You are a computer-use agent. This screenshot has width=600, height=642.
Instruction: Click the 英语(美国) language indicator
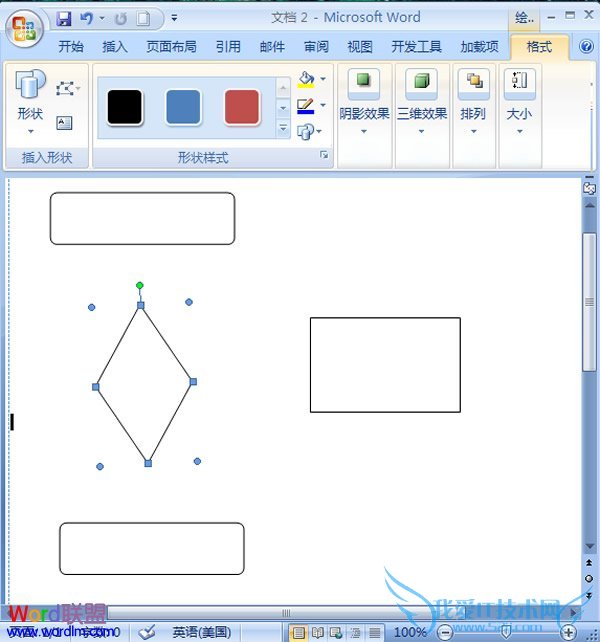pos(202,632)
